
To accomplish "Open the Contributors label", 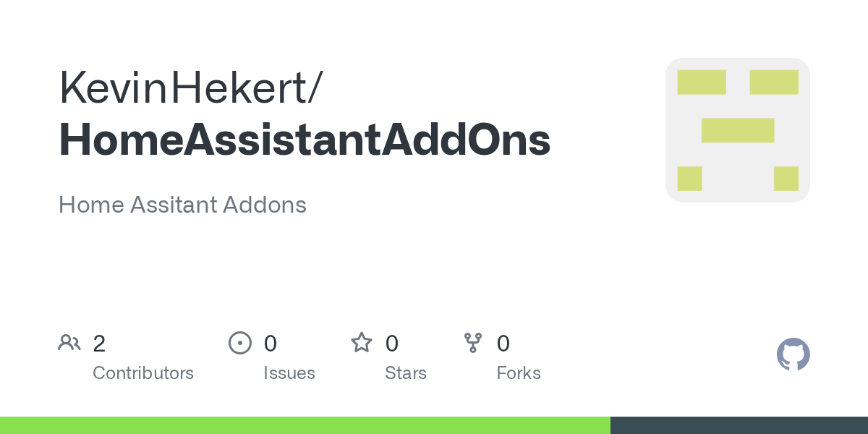I will coord(143,373).
